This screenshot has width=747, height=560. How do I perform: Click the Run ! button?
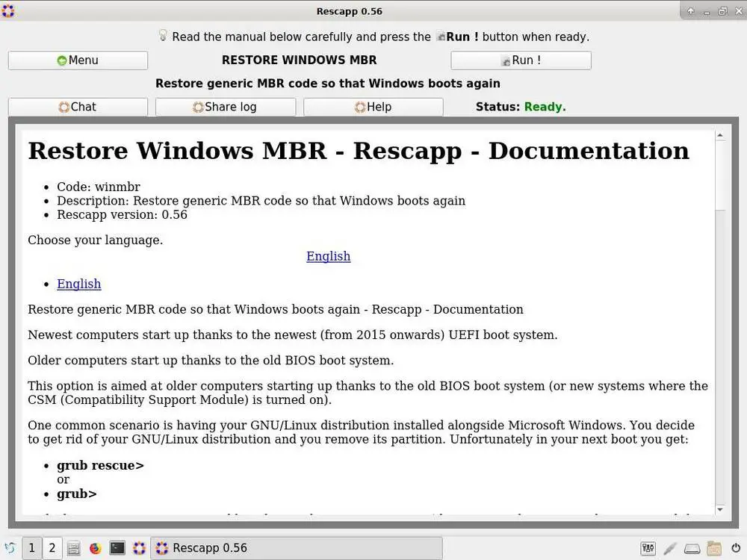coord(521,60)
